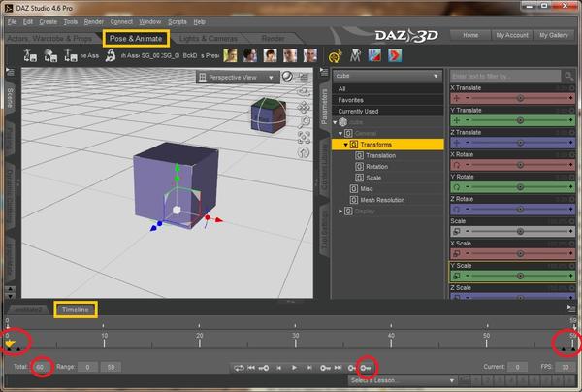This screenshot has height=392, width=582.
Task: Open the left pane options menu icon
Action: pos(10,71)
